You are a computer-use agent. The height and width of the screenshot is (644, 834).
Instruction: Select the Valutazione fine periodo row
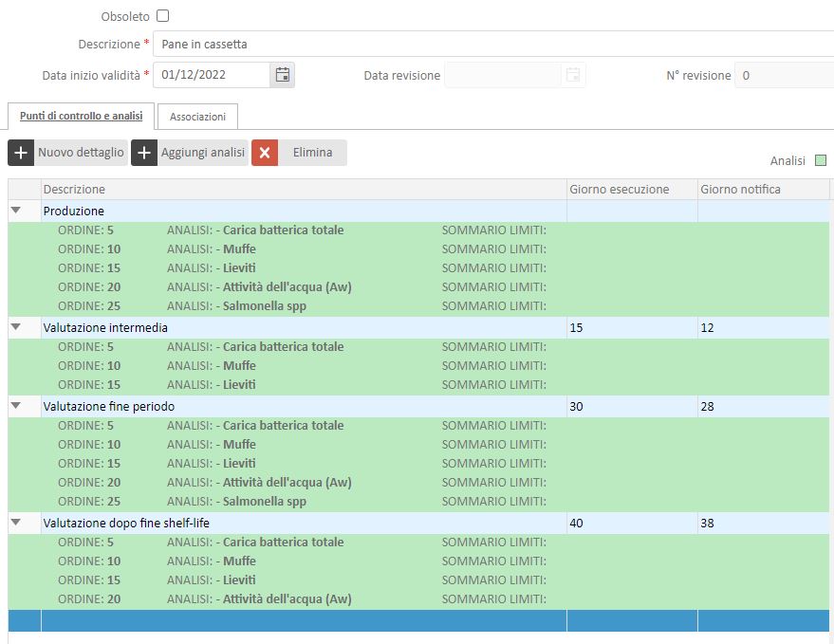point(418,407)
